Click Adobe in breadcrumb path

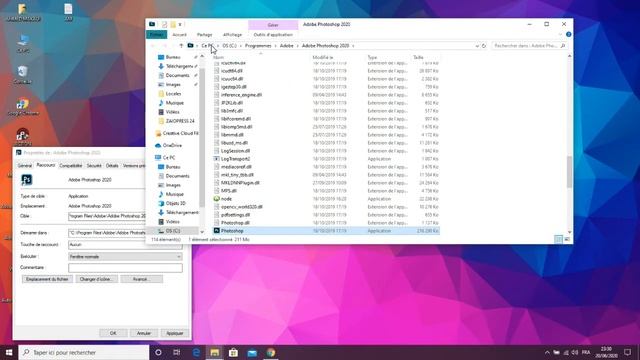(x=287, y=46)
